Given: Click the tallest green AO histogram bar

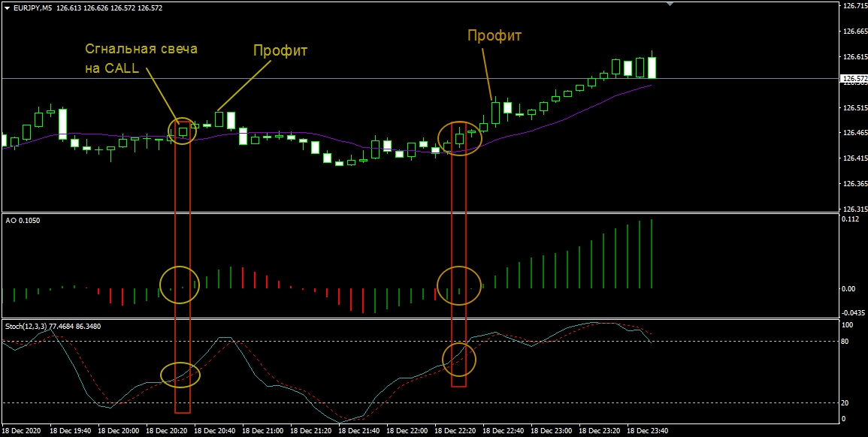Looking at the screenshot, I should point(652,254).
